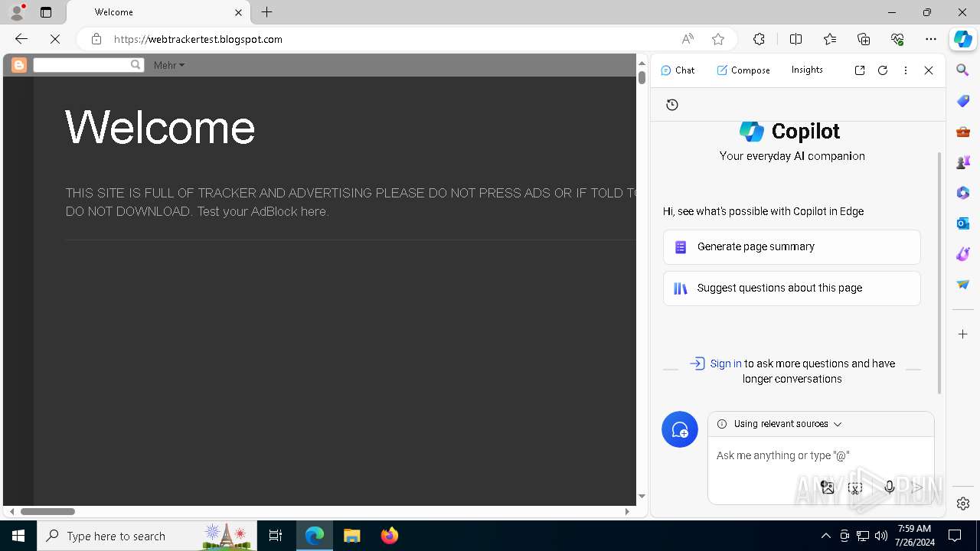Click the taskbar search box
This screenshot has height=551, width=980.
(147, 536)
